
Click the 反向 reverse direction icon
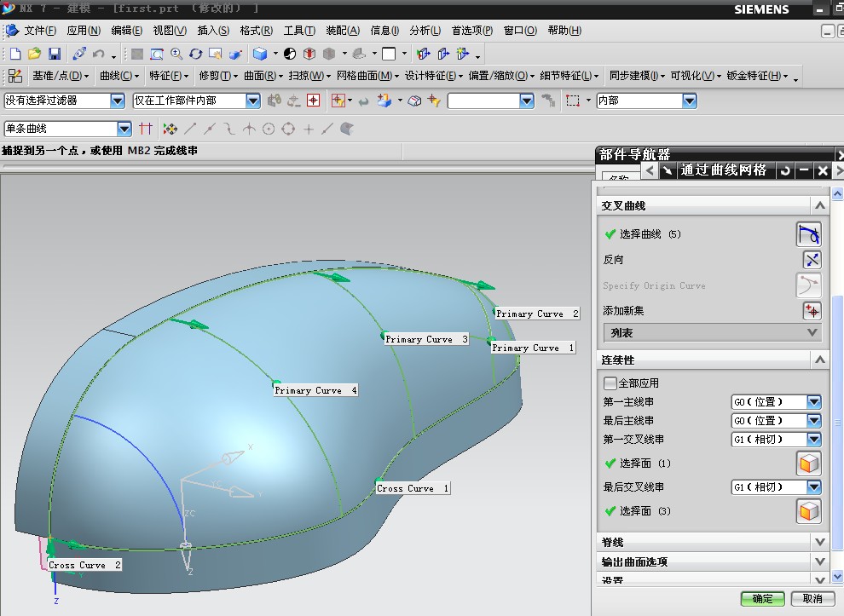point(811,260)
